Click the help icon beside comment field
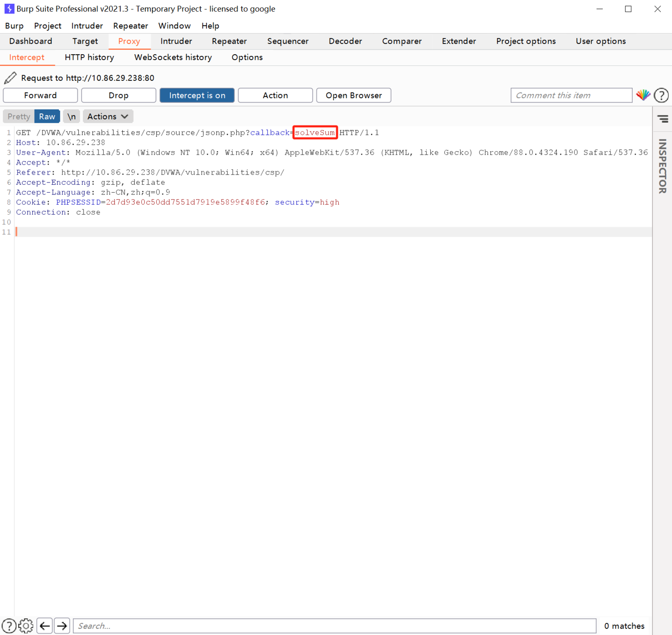 pyautogui.click(x=661, y=95)
